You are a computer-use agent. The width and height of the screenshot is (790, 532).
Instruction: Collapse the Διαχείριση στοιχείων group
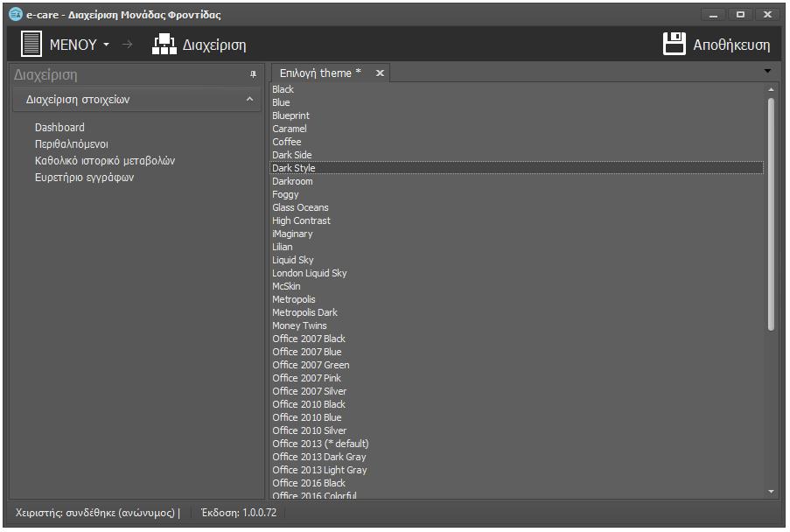point(249,99)
